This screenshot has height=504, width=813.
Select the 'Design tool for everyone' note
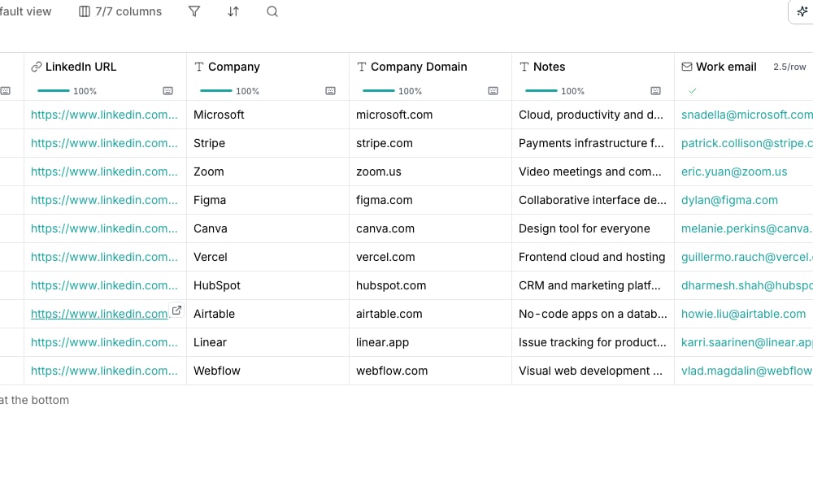pos(593,228)
